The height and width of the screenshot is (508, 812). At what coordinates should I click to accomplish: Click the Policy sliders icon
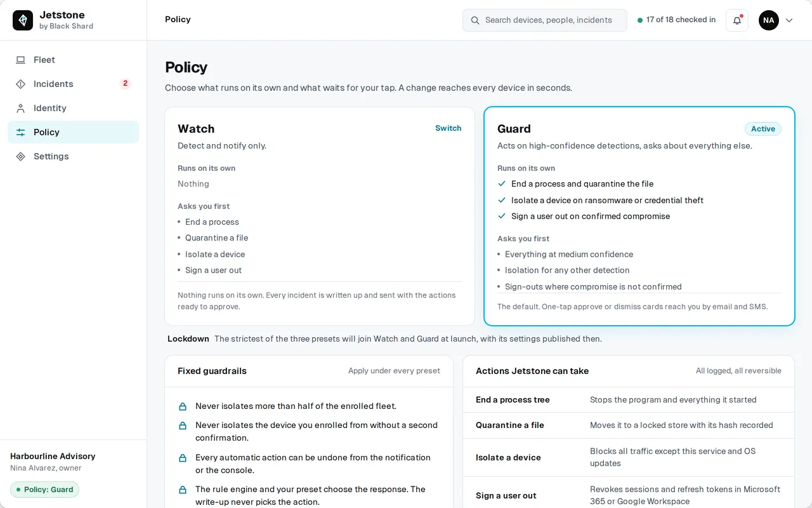point(20,132)
